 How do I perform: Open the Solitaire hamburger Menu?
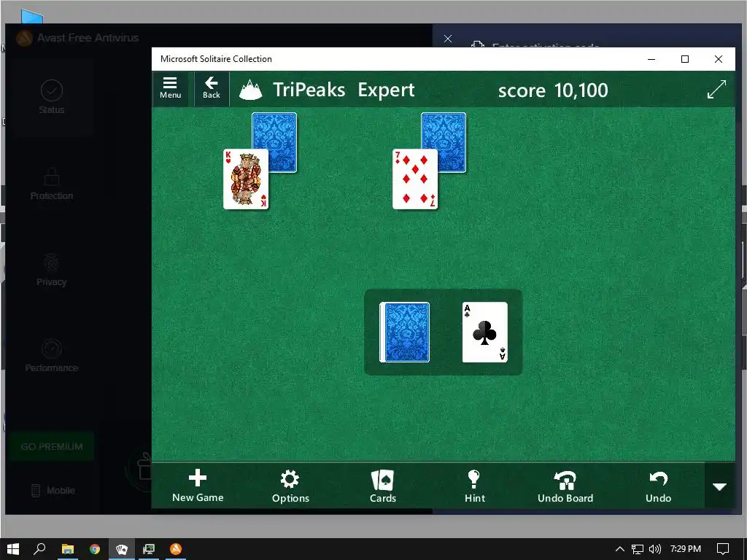[170, 88]
